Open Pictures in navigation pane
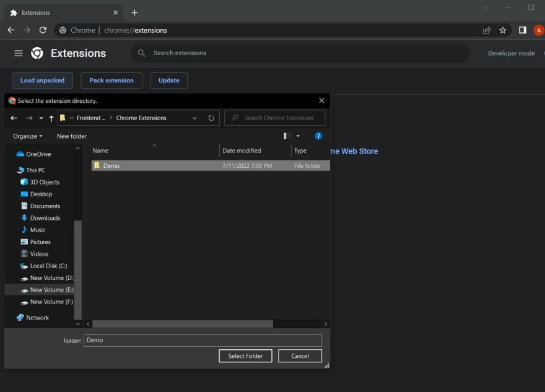The width and height of the screenshot is (545, 392). coord(40,242)
